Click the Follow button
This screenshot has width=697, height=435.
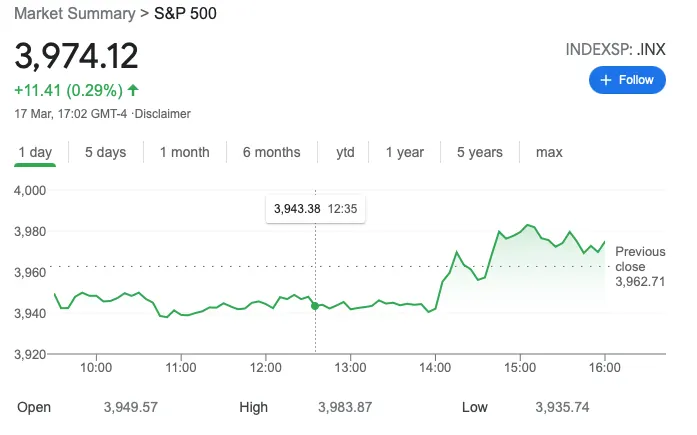click(627, 80)
